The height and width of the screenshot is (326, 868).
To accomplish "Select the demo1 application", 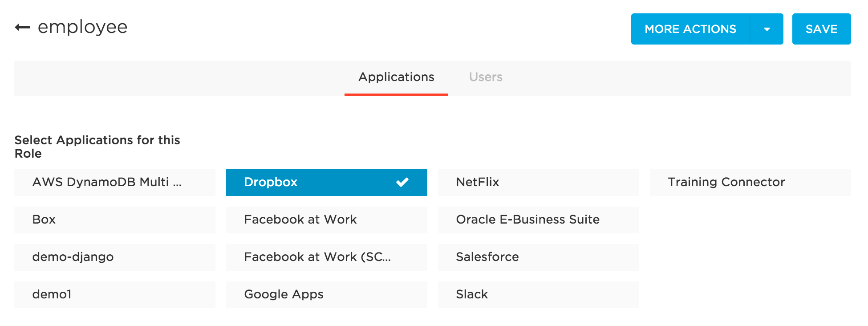I will point(115,295).
